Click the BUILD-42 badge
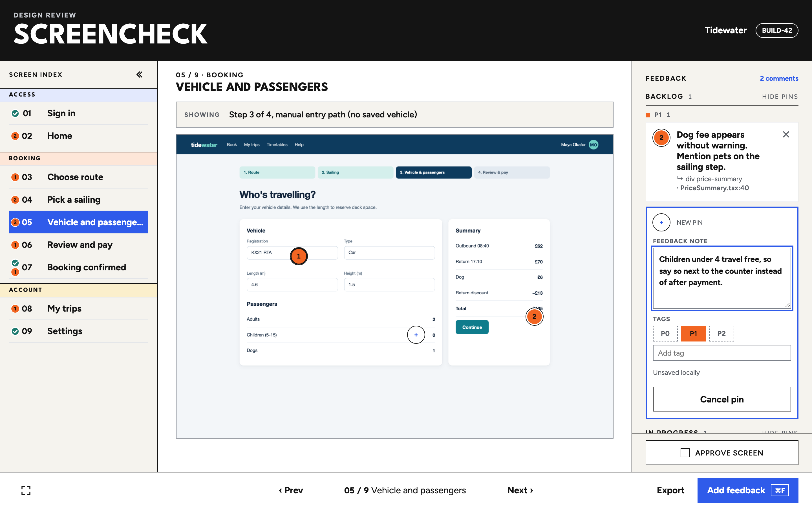The height and width of the screenshot is (508, 812). coord(777,30)
